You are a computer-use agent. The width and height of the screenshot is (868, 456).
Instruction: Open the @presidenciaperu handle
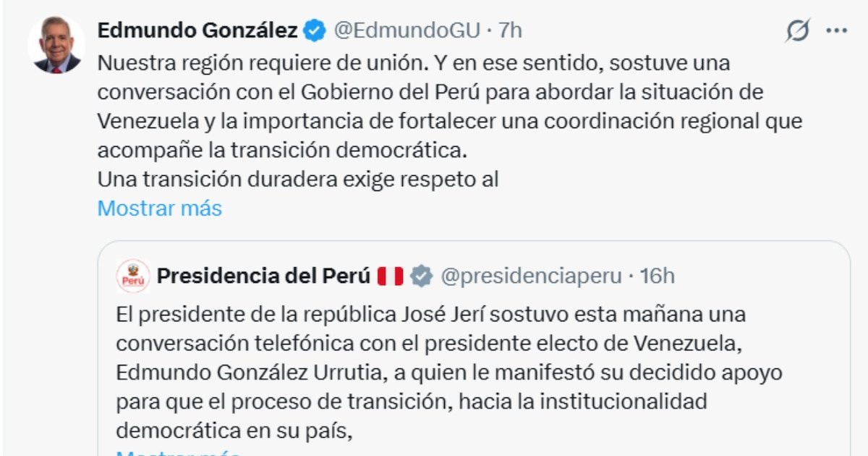click(x=531, y=276)
